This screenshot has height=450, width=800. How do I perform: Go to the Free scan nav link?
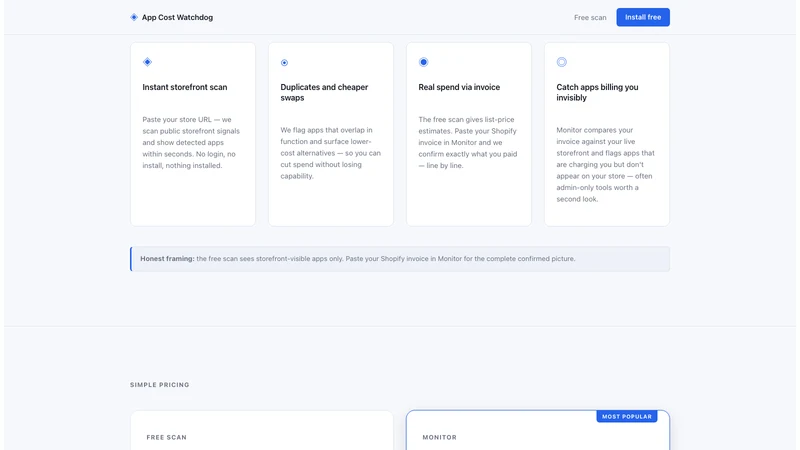tap(590, 17)
